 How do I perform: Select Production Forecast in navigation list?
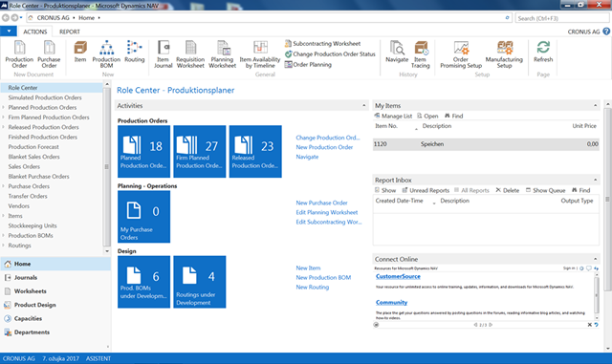(x=33, y=147)
